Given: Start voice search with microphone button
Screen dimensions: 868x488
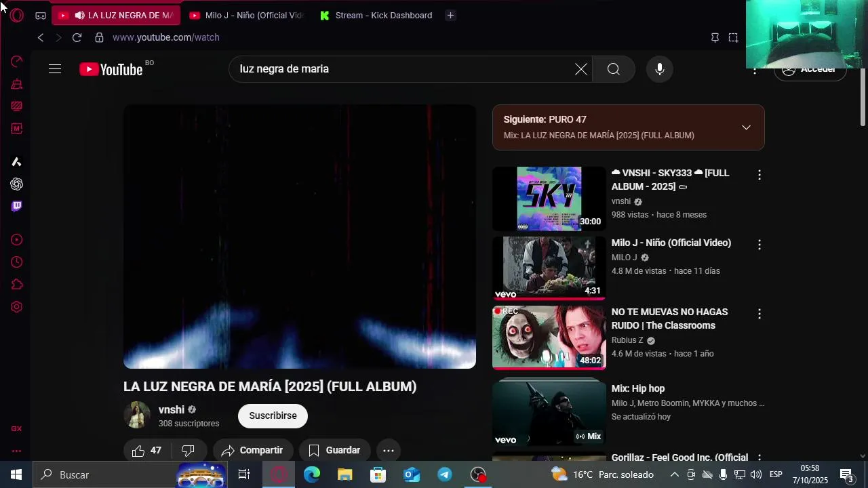Looking at the screenshot, I should (660, 69).
